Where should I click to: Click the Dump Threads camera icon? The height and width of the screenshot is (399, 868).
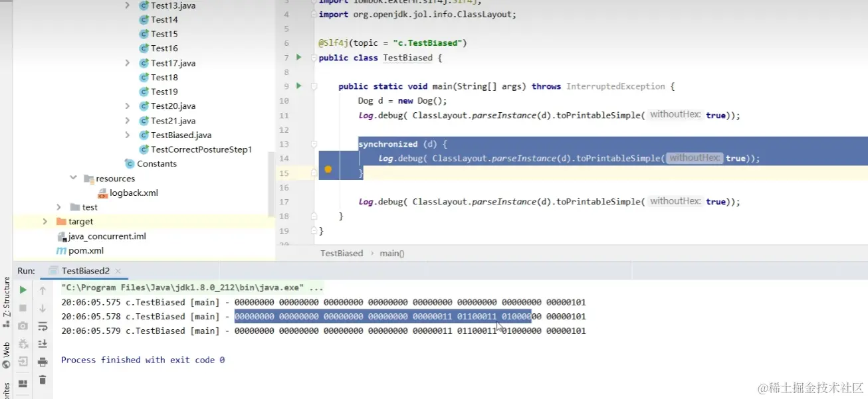click(23, 326)
